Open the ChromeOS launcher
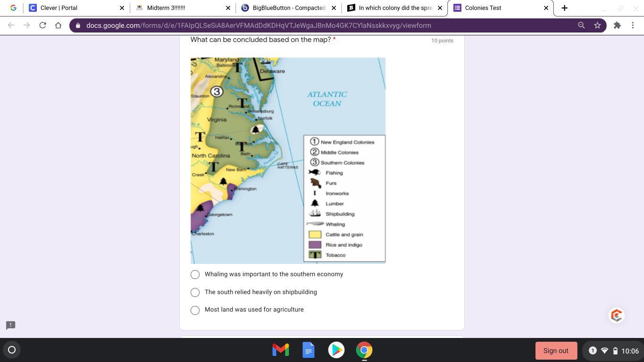The image size is (644, 362). [12, 350]
